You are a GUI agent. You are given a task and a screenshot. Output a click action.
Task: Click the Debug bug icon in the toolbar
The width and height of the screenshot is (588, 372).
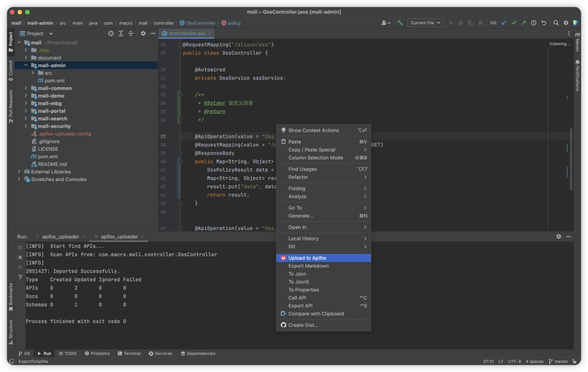tap(461, 23)
